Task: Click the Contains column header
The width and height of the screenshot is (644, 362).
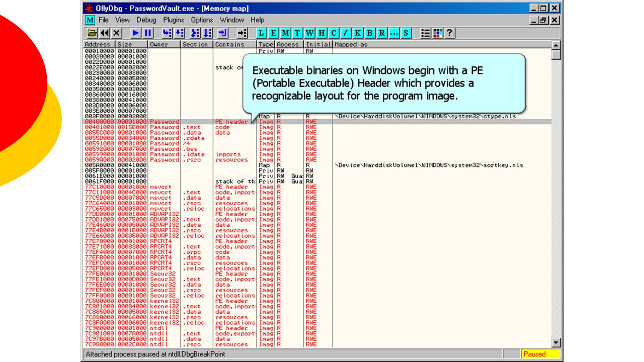Action: coord(235,44)
